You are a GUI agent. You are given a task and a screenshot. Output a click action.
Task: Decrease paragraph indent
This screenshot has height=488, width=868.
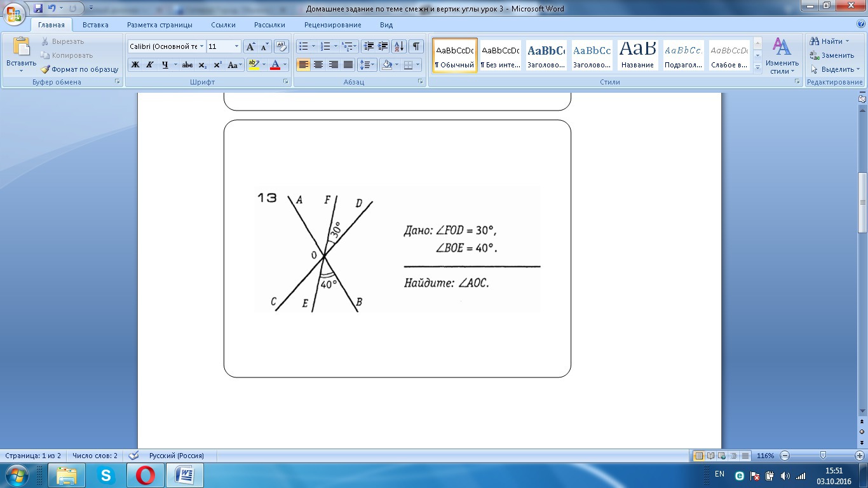369,46
